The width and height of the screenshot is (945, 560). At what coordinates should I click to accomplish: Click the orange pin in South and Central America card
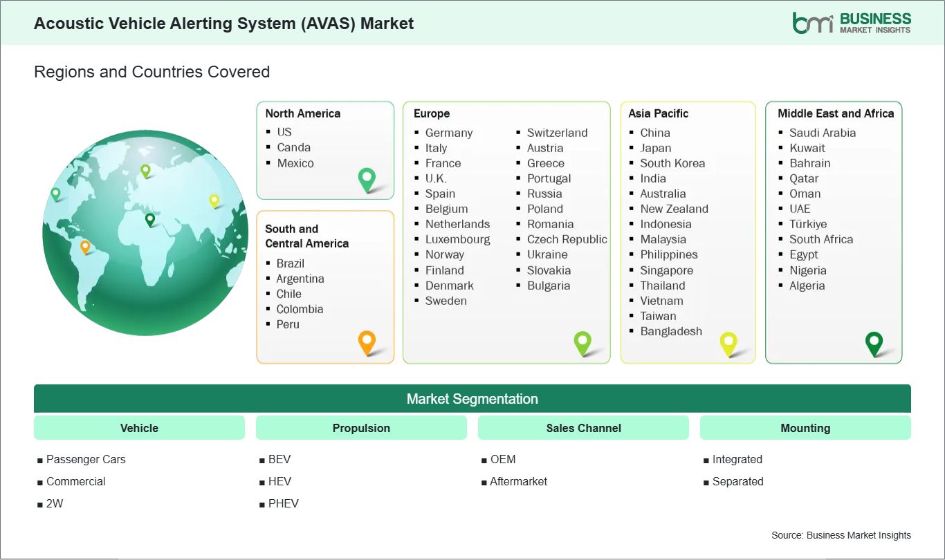tap(367, 343)
